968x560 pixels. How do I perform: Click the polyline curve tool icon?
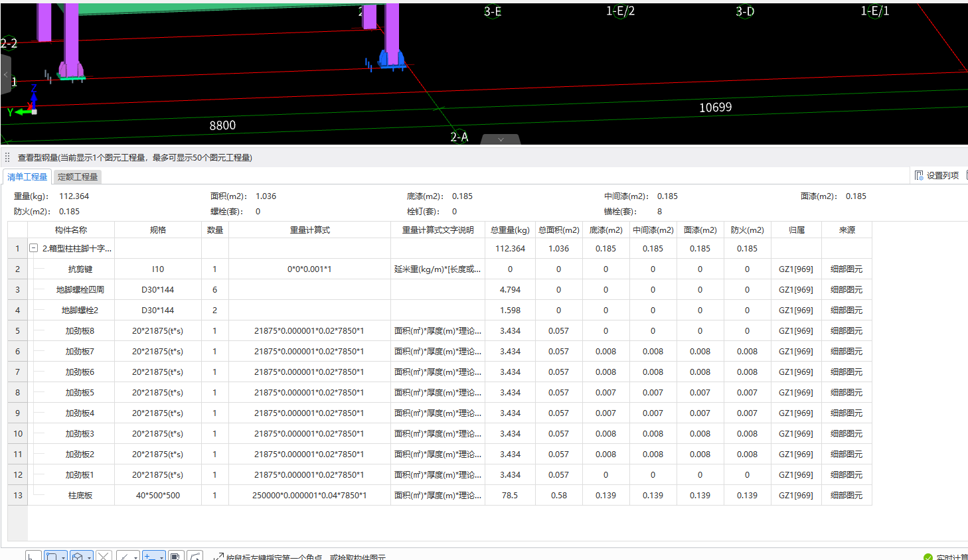(195, 556)
